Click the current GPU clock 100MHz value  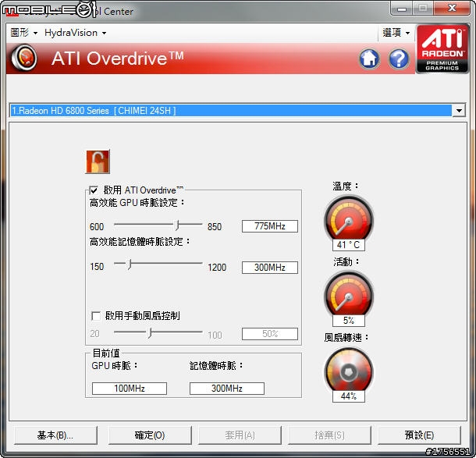130,389
